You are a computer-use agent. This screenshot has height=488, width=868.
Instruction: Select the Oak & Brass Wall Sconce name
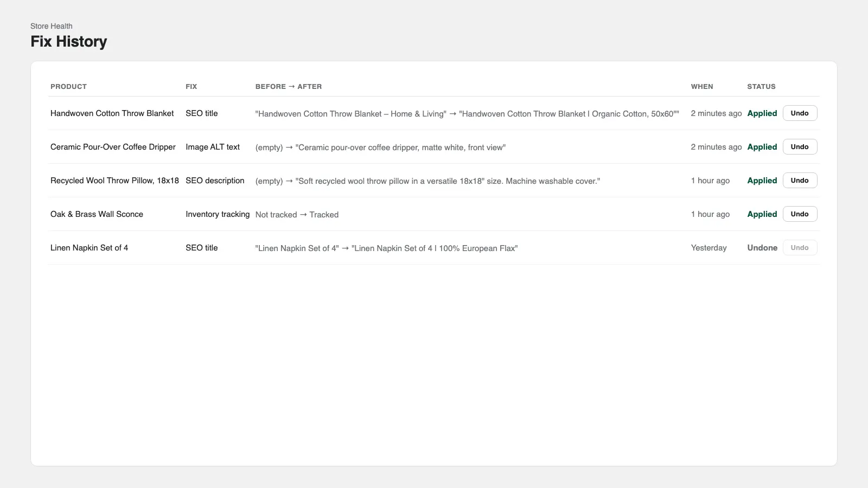97,214
